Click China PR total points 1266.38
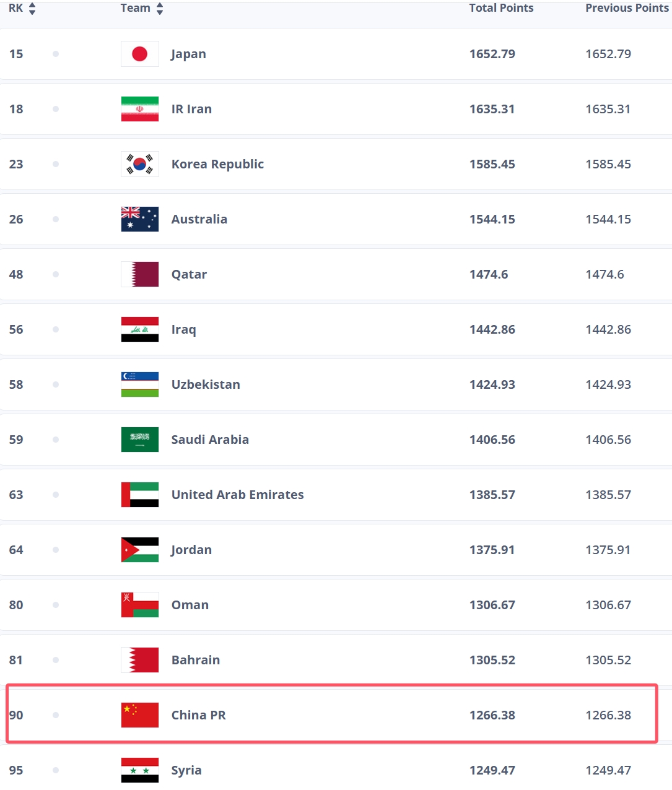672x790 pixels. [x=492, y=715]
